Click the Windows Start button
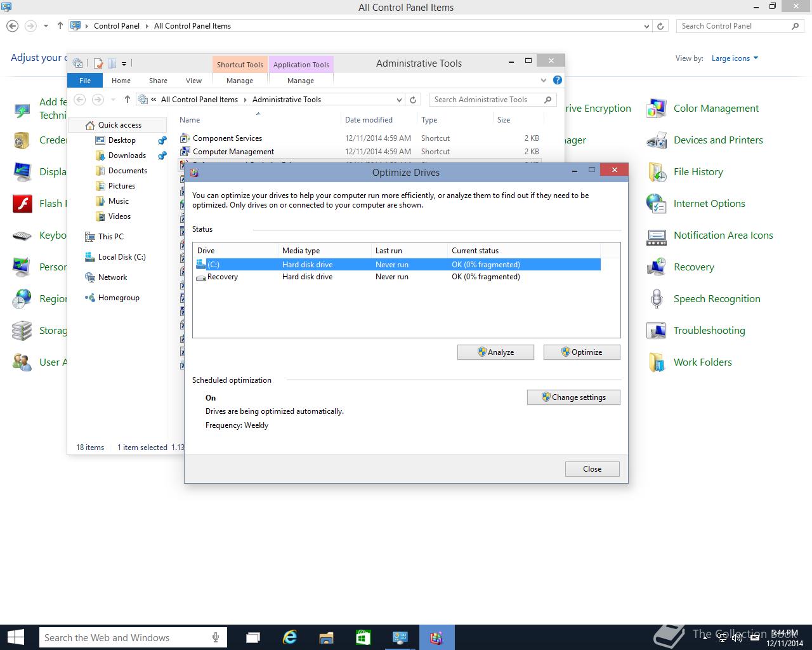812x650 pixels. pyautogui.click(x=15, y=637)
